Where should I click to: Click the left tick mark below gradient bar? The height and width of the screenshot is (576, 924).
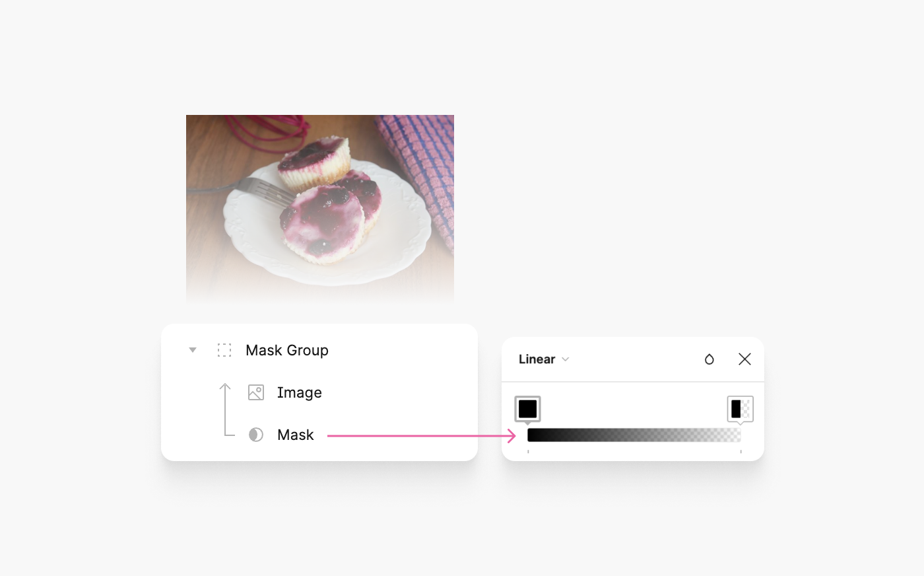[x=528, y=452]
